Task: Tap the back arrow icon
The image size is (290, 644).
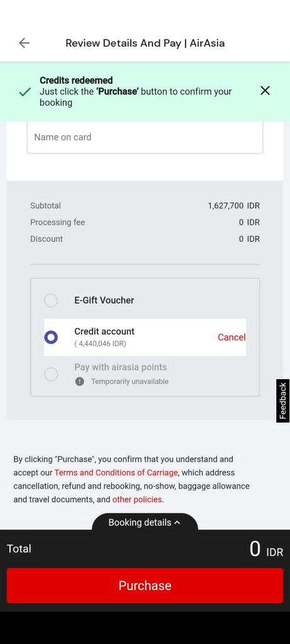Action: 25,43
